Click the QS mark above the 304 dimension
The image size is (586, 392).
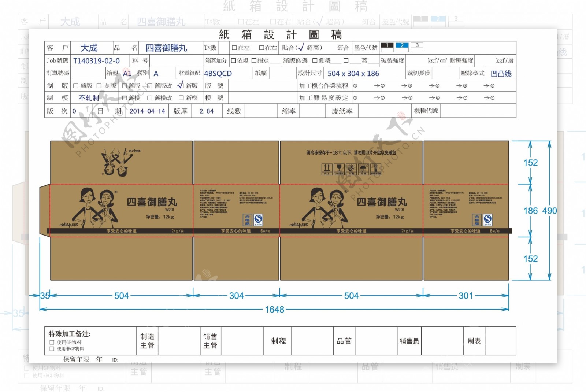[258, 220]
